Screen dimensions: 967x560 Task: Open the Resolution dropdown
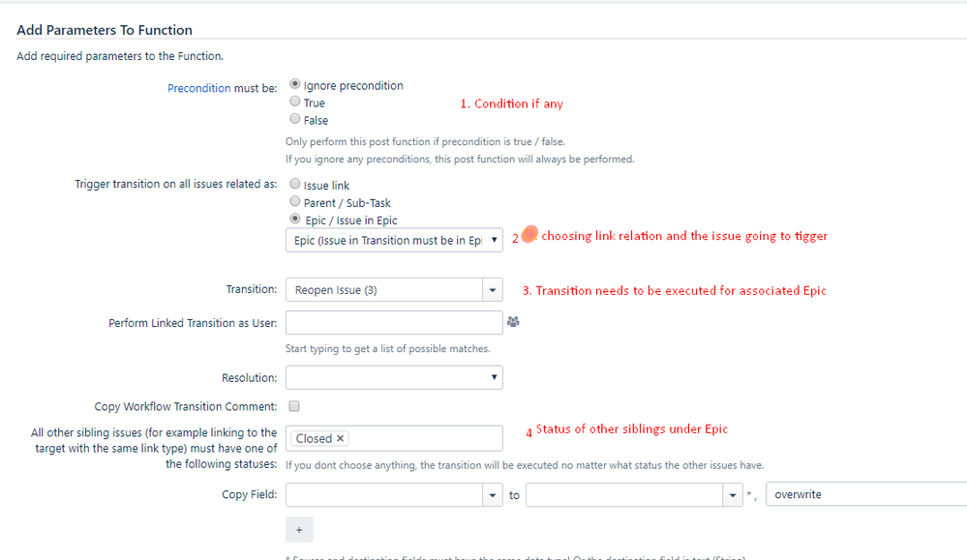(x=394, y=377)
